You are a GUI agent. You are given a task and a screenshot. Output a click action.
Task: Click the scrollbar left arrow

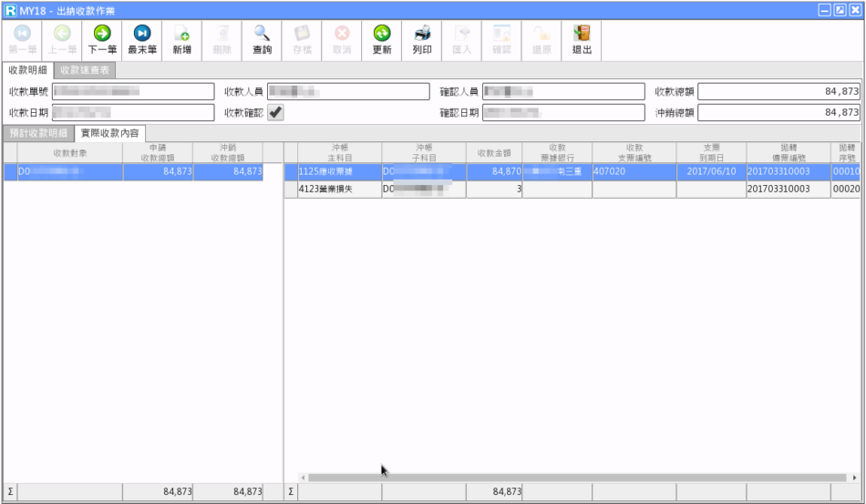(303, 478)
